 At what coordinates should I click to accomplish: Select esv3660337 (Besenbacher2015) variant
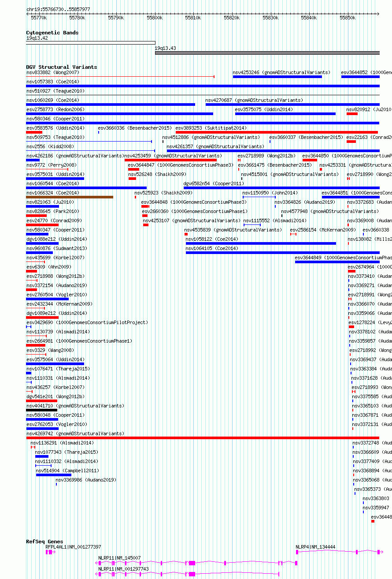[x=306, y=137]
